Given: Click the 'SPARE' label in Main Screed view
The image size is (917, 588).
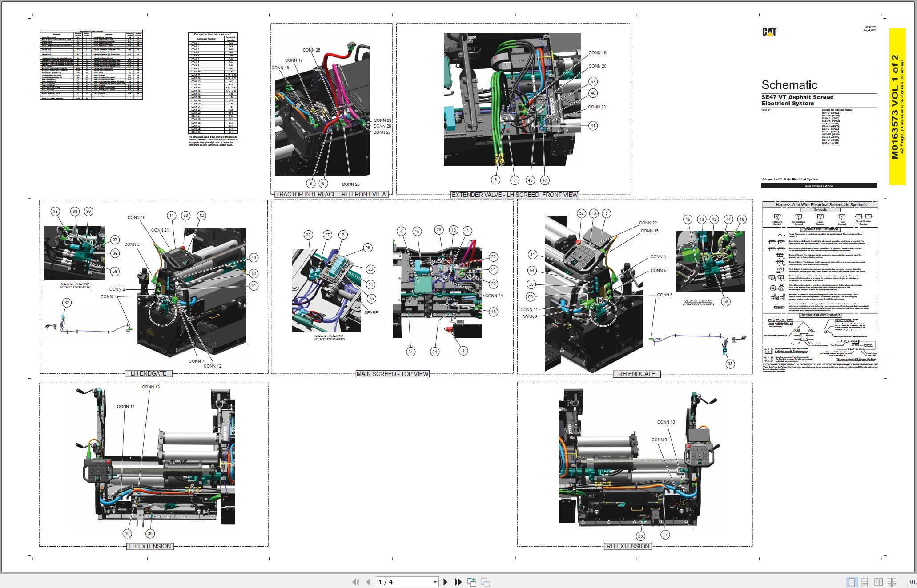Looking at the screenshot, I should 371,313.
